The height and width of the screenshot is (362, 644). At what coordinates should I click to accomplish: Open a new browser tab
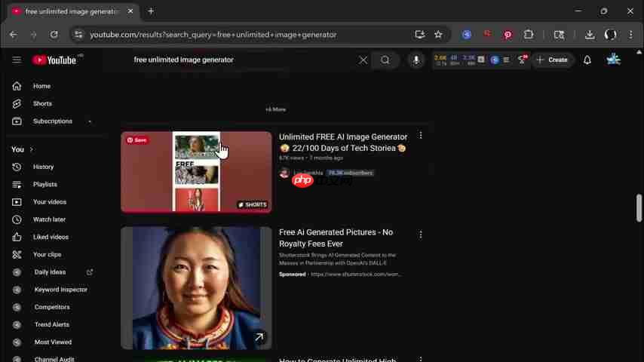click(151, 11)
